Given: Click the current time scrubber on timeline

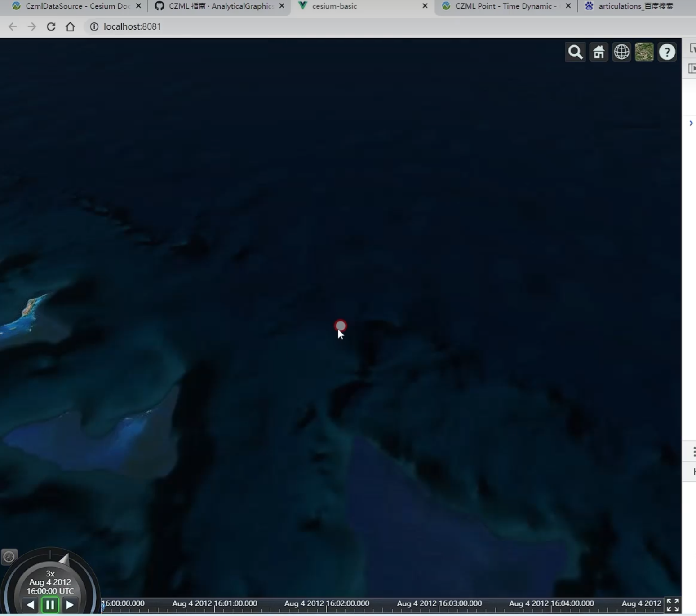Looking at the screenshot, I should tap(102, 606).
